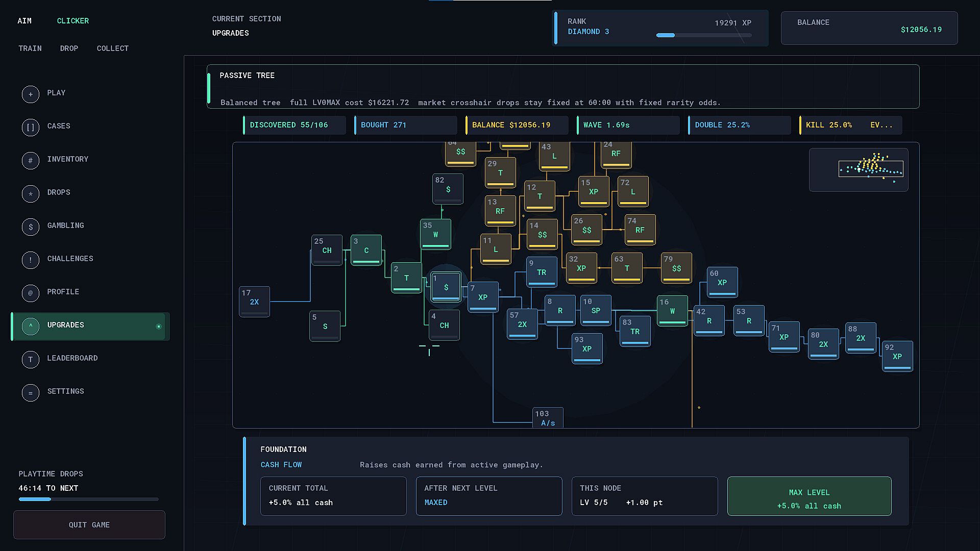The height and width of the screenshot is (551, 980).
Task: Click the MAX LEVEL upgrade button
Action: tap(809, 496)
